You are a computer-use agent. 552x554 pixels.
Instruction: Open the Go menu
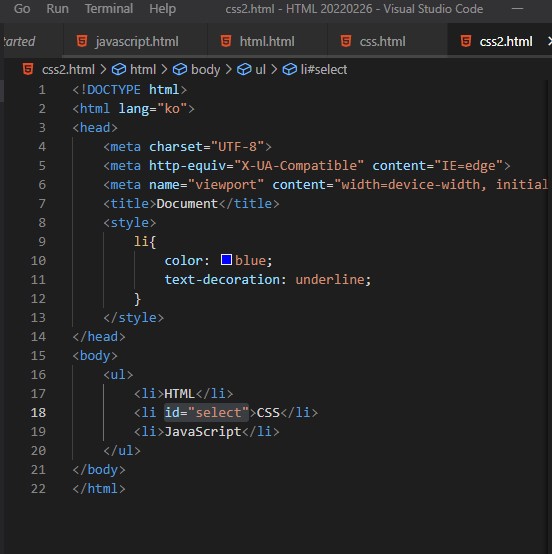(x=22, y=8)
